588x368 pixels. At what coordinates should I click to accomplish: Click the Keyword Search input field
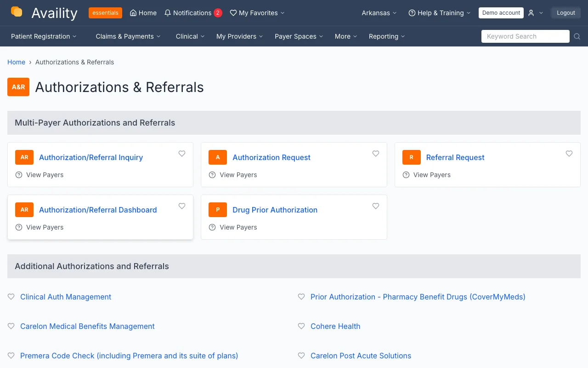526,36
